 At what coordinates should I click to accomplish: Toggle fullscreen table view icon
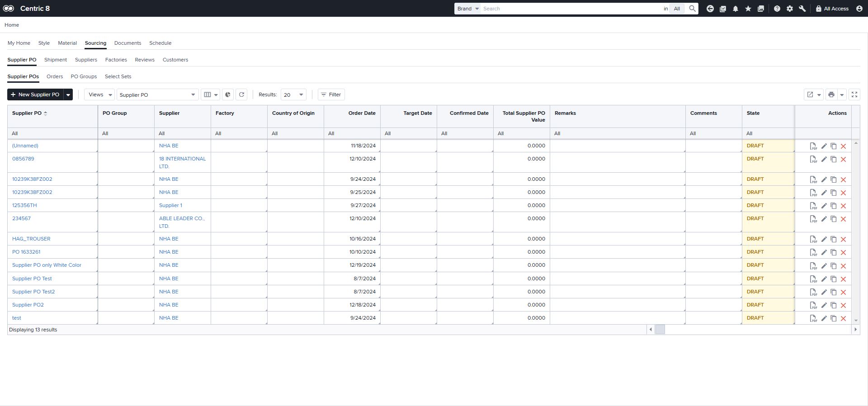854,94
